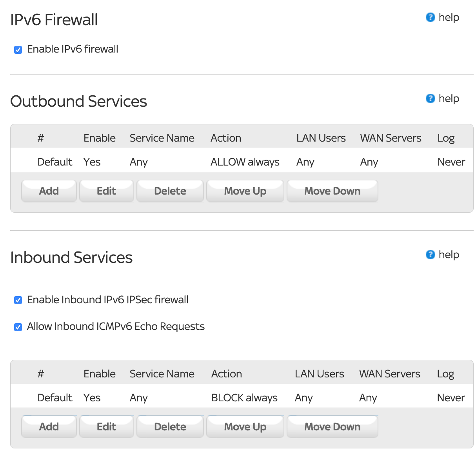Select the ALLOW always outbound default row

coord(245,162)
